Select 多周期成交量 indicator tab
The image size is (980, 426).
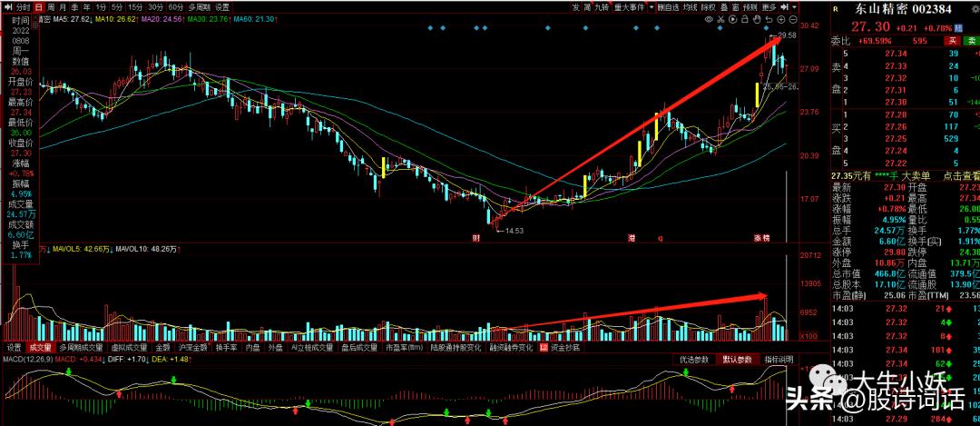tap(82, 347)
